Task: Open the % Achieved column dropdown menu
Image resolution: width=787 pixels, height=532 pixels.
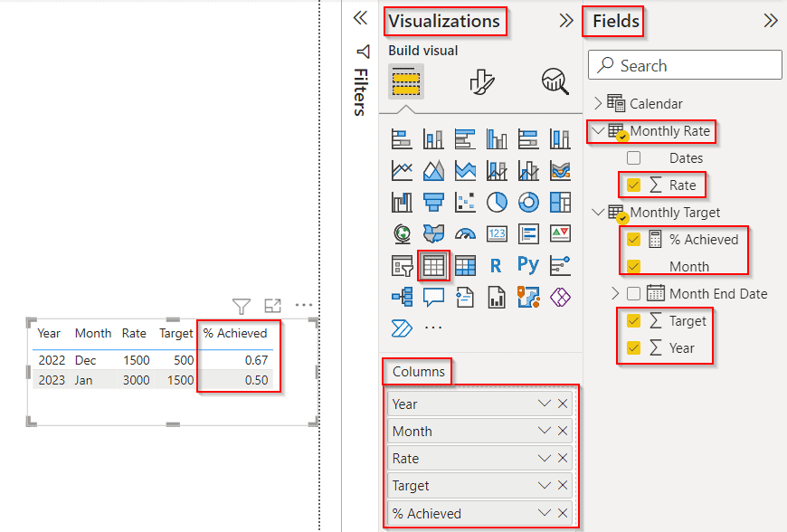Action: [x=544, y=512]
